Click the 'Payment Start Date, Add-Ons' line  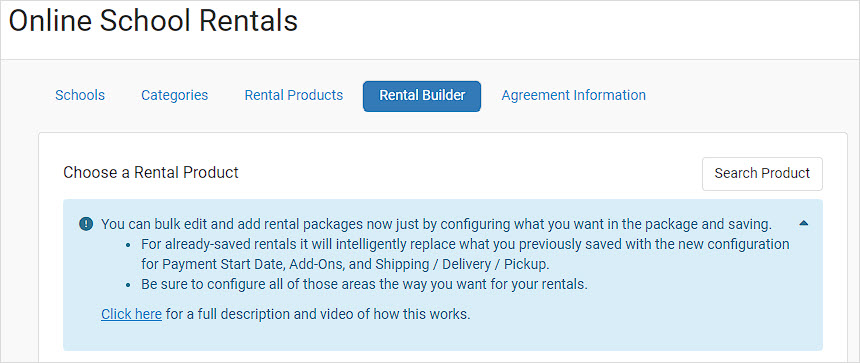[344, 264]
